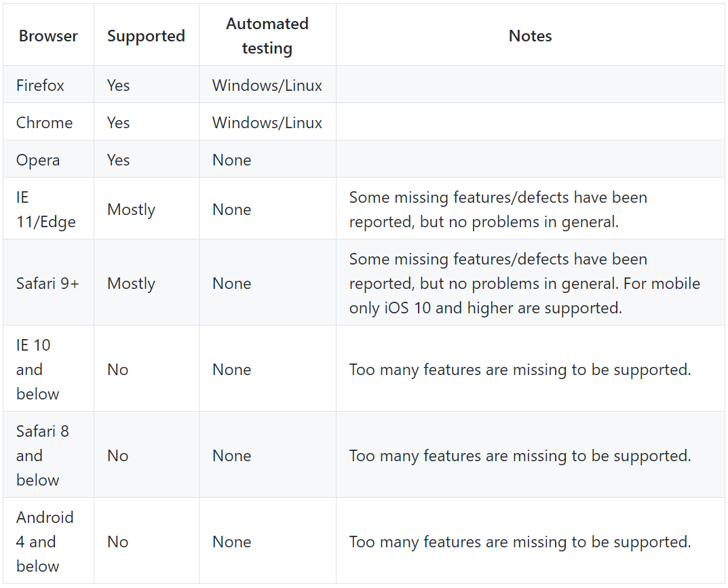728x588 pixels.
Task: Select the Chrome browser cell
Action: tap(44, 123)
